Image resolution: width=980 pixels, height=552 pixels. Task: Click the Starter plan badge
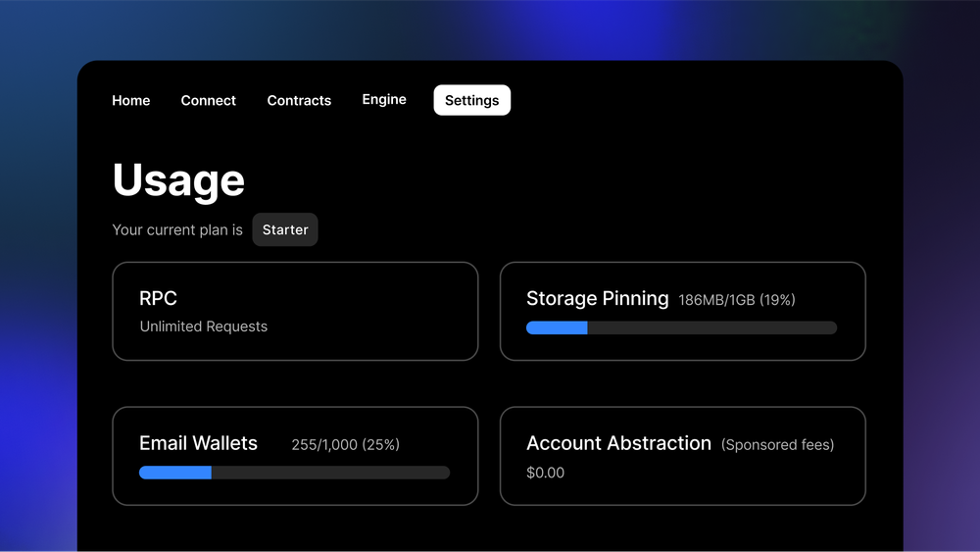285,229
